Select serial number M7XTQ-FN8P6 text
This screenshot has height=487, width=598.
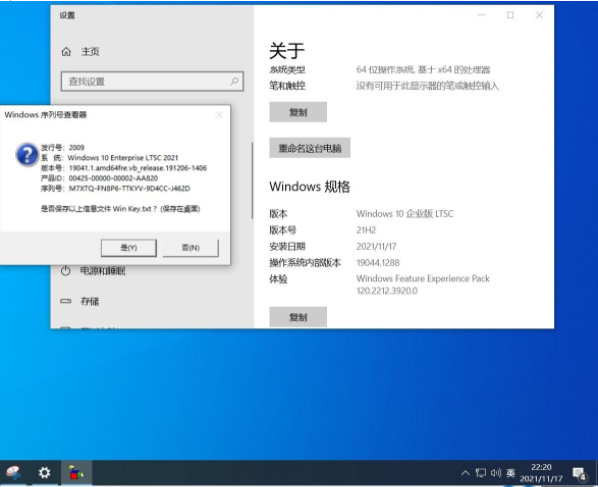pyautogui.click(x=129, y=188)
